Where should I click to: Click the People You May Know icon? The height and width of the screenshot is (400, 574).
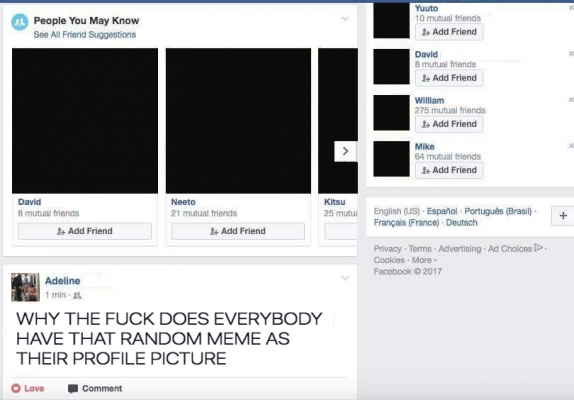[x=20, y=22]
